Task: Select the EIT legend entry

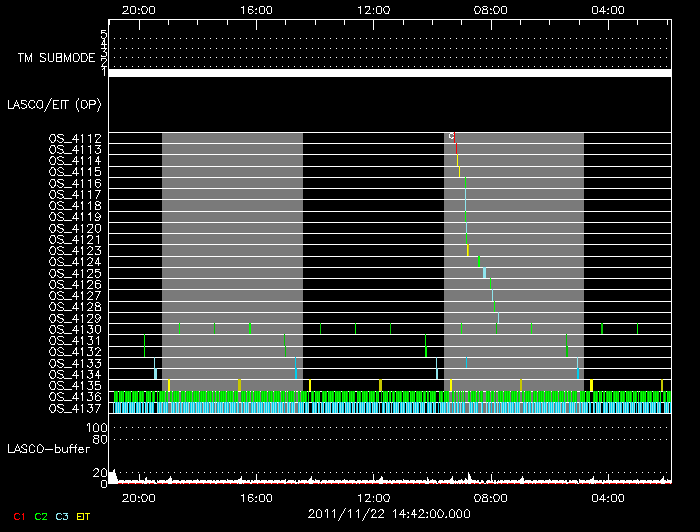Action: click(84, 516)
